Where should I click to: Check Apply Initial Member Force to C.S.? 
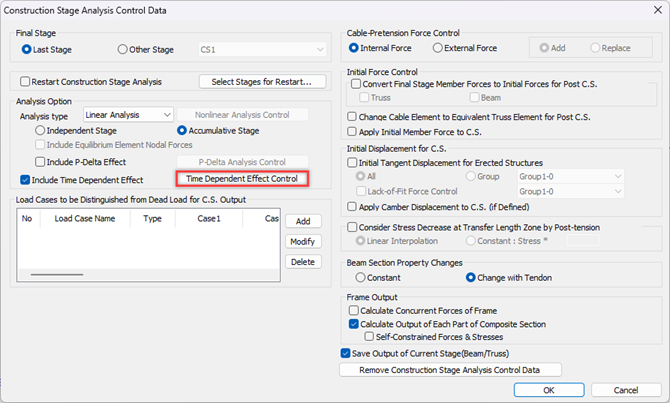[x=352, y=132]
